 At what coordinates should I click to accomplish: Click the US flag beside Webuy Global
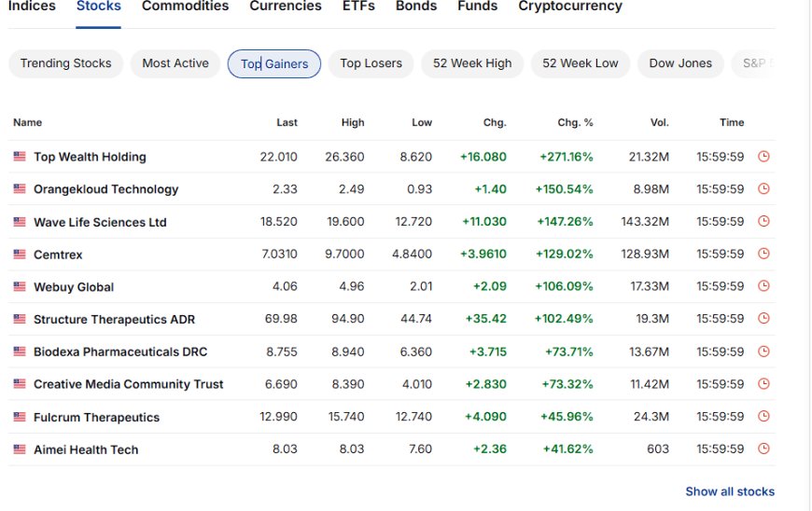tap(20, 286)
